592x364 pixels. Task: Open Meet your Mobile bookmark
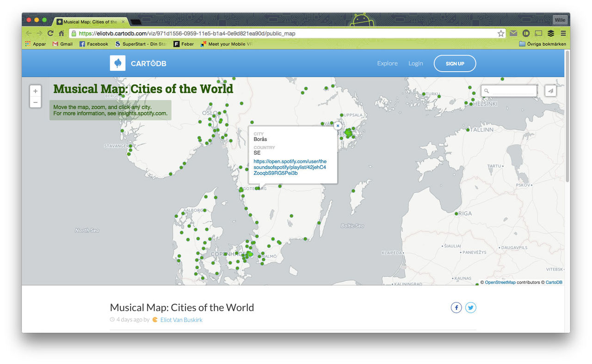click(227, 44)
